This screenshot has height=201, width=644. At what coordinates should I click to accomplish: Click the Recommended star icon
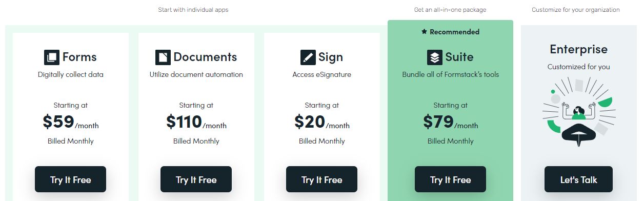click(424, 32)
